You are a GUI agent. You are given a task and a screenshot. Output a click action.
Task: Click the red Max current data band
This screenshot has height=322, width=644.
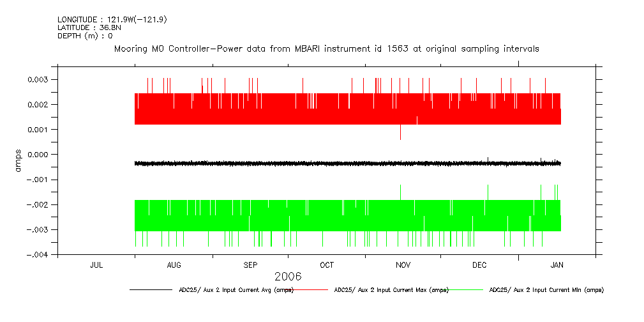click(347, 109)
